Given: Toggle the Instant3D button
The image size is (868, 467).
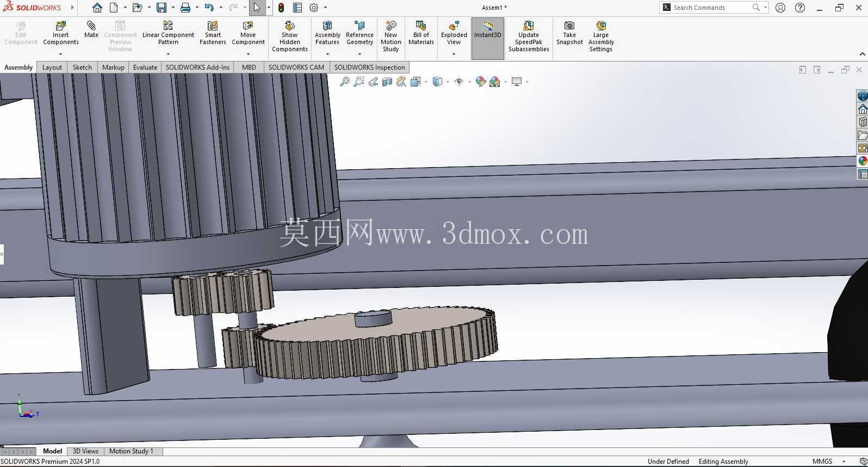Looking at the screenshot, I should coord(488,38).
